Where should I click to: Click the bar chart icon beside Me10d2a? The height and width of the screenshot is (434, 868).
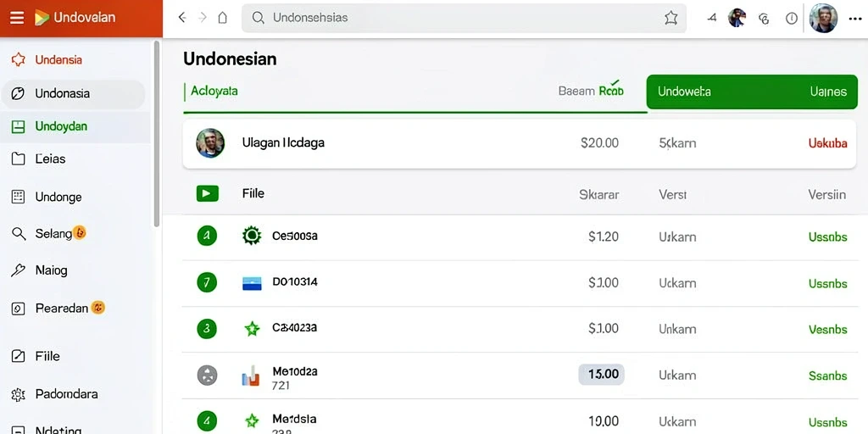251,376
